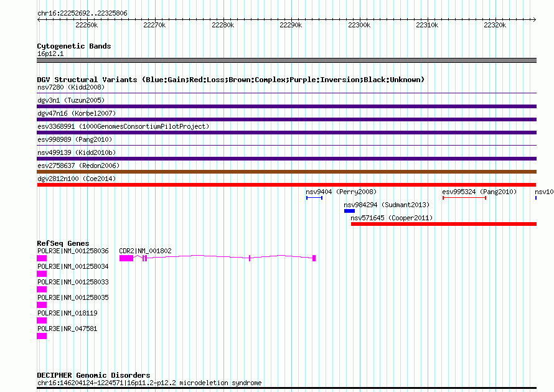The width and height of the screenshot is (554, 392).
Task: Click the 16p12.1 cytogenetic band label
Action: [50, 54]
